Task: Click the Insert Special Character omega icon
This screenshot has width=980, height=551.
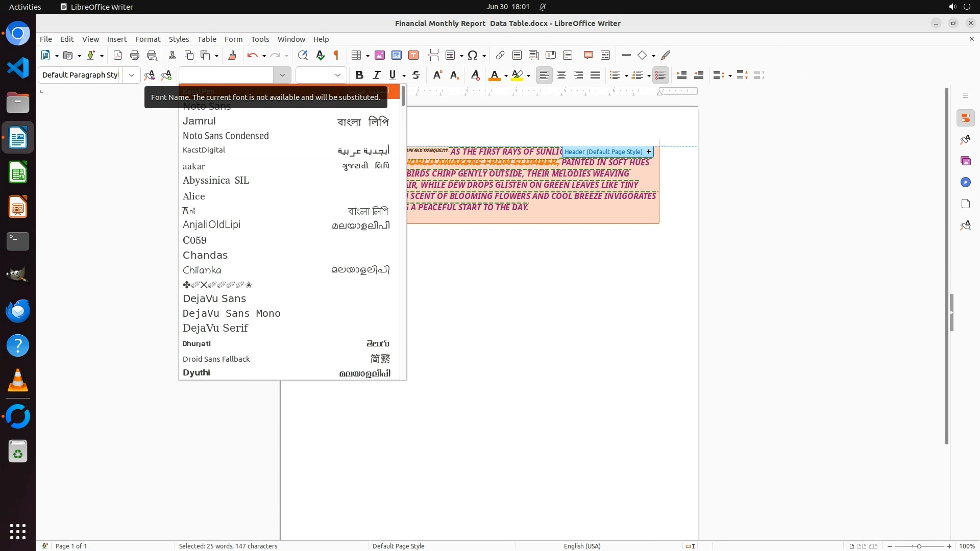Action: click(x=473, y=55)
